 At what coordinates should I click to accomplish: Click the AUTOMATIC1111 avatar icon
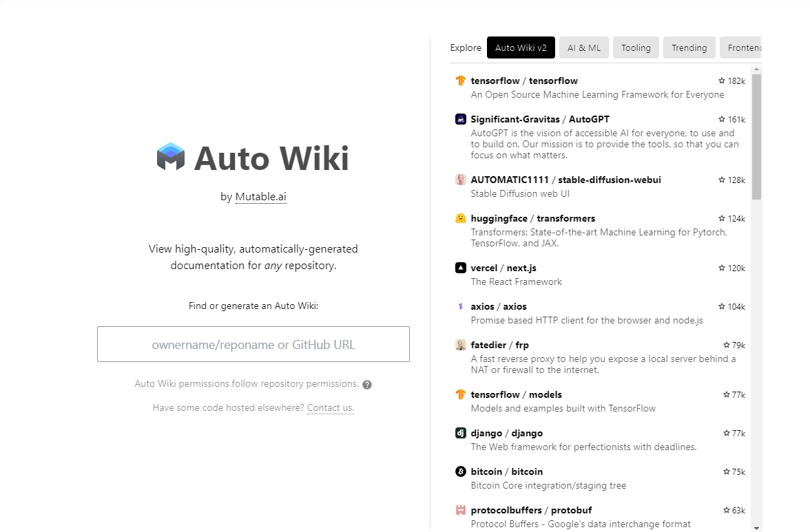pyautogui.click(x=460, y=180)
